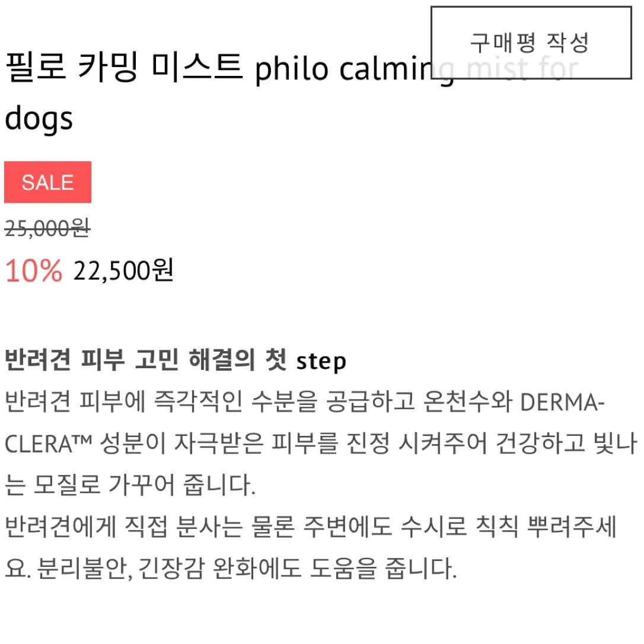
Task: Click the phrase 칙칙 뿌려주세
Action: pyautogui.click(x=546, y=527)
